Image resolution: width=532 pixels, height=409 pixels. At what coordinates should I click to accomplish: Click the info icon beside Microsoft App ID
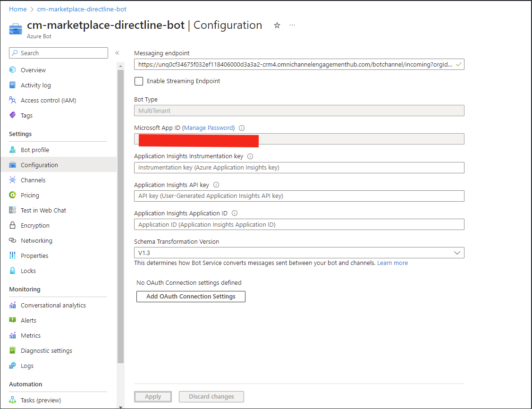point(242,128)
